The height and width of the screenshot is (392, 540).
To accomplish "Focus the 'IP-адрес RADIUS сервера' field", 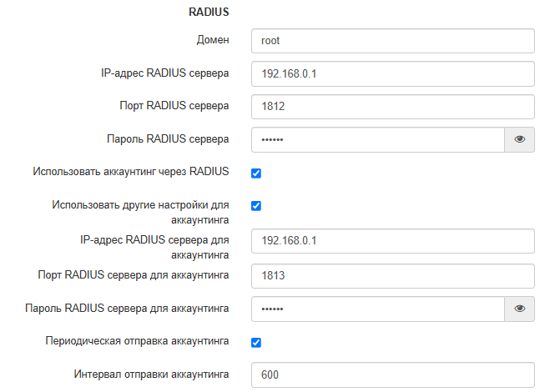I will pos(393,73).
